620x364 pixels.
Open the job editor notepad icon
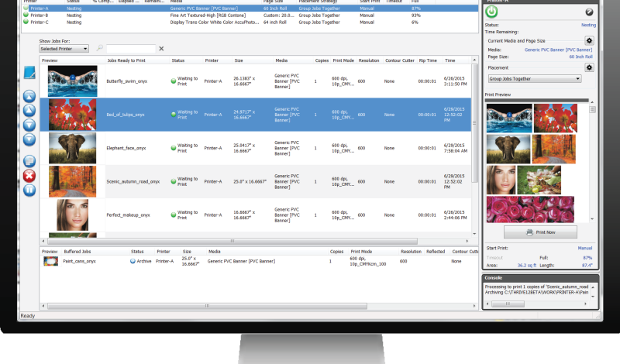(29, 72)
